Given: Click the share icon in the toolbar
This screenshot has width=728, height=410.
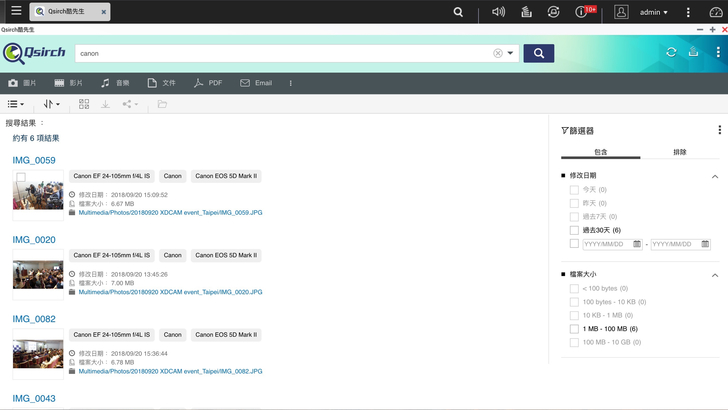Looking at the screenshot, I should click(x=130, y=104).
